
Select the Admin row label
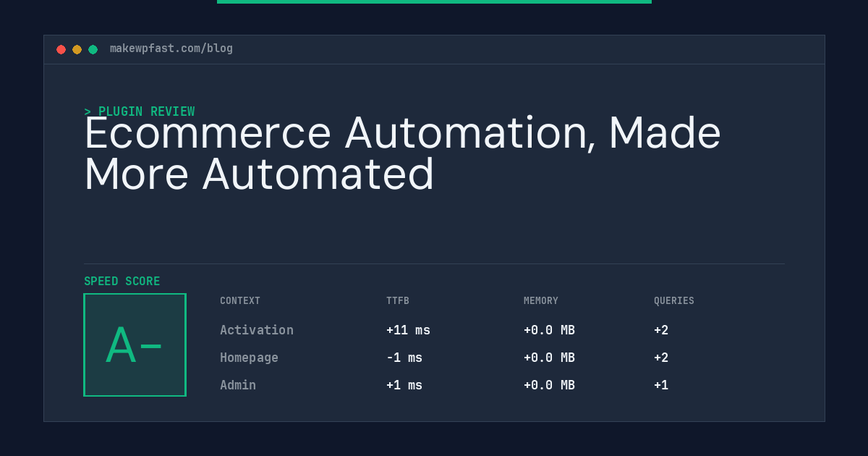pyautogui.click(x=238, y=385)
